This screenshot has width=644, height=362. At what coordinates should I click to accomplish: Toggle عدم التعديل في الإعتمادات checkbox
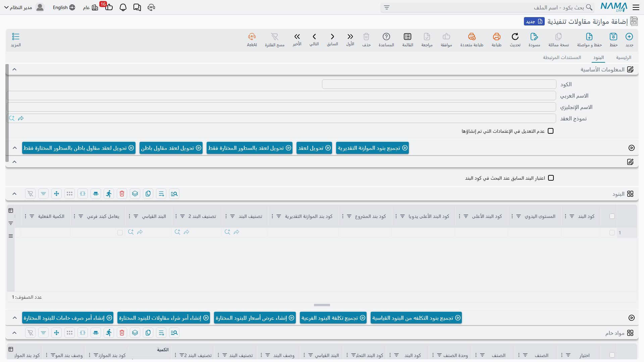coord(550,131)
